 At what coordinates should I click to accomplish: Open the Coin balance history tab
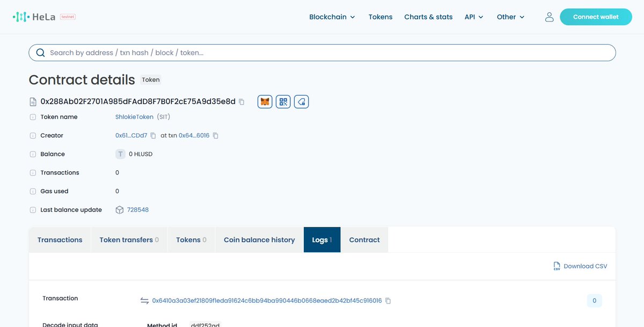259,240
